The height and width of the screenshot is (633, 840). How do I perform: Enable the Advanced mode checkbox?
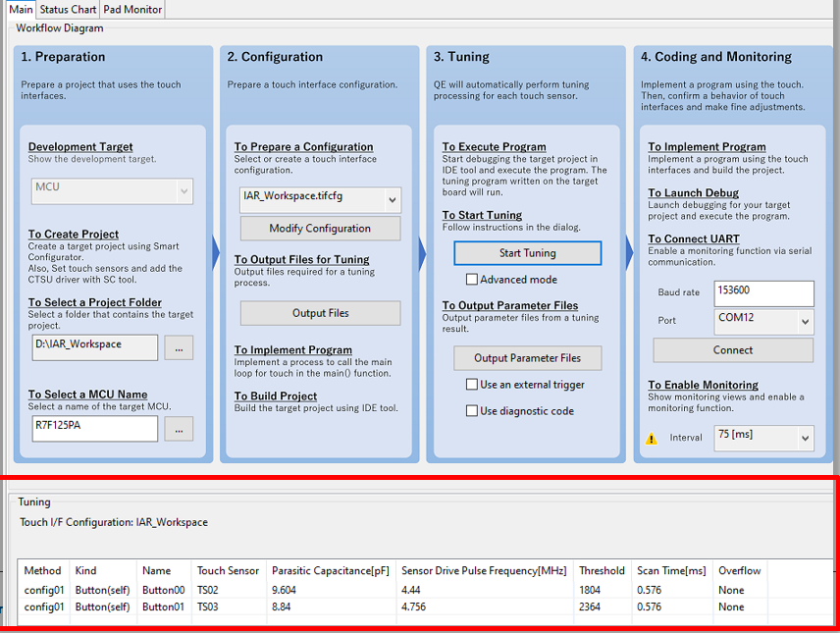472,280
